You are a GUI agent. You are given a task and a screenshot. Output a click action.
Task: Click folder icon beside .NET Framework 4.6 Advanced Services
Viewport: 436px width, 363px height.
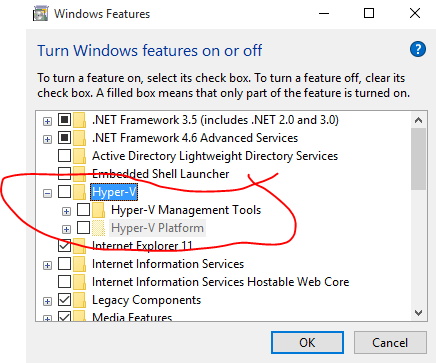(x=79, y=138)
